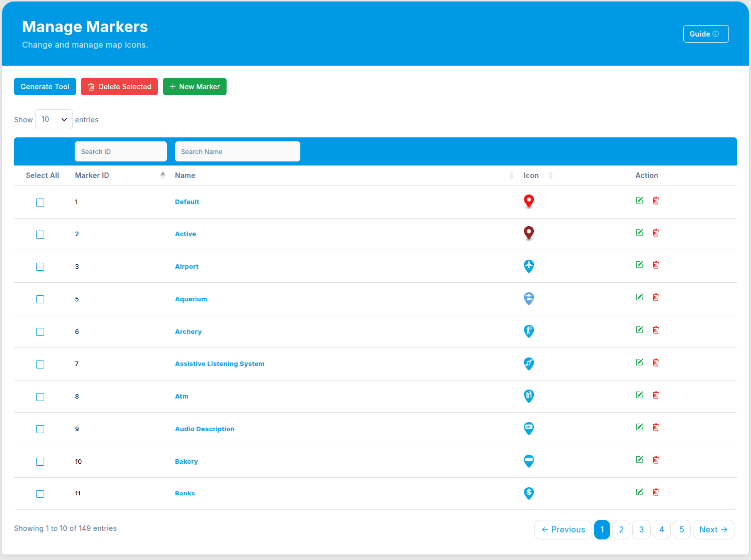Edit the Bakery marker

pyautogui.click(x=639, y=460)
